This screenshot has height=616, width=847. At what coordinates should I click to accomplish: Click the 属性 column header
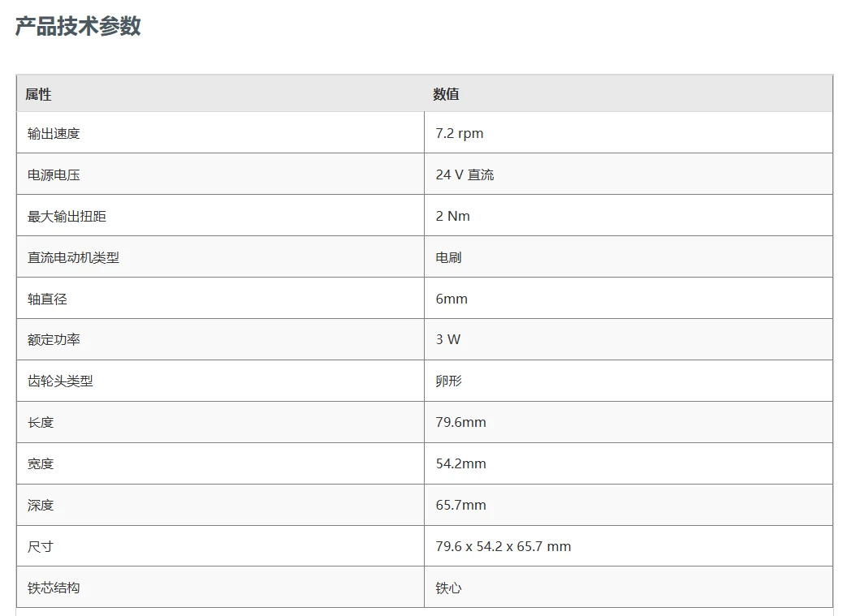(38, 94)
